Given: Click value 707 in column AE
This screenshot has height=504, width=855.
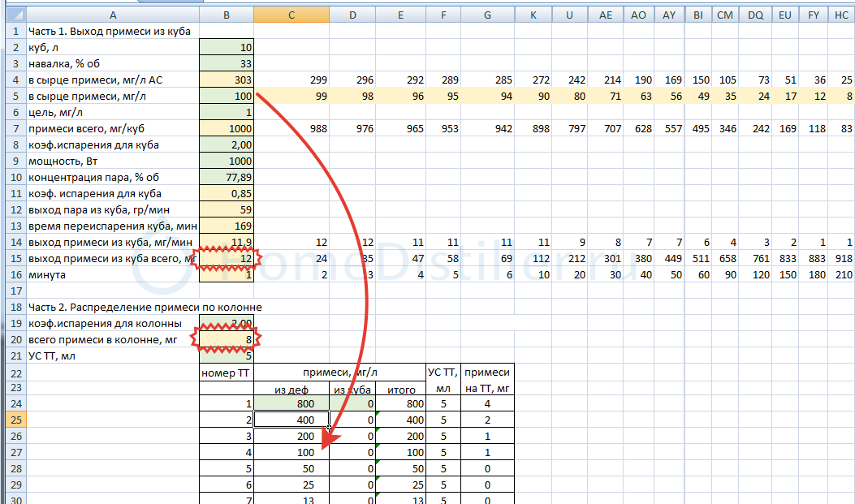Looking at the screenshot, I should pyautogui.click(x=605, y=128).
